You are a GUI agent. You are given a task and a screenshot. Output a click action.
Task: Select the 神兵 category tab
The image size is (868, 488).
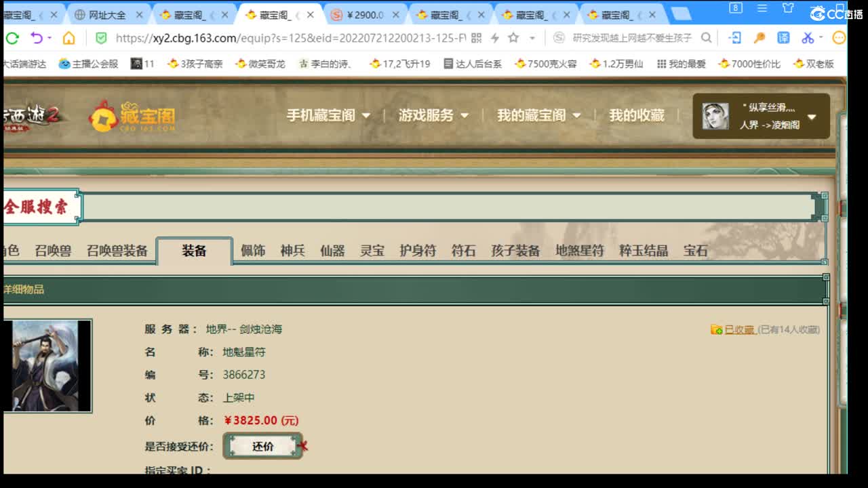[293, 251]
